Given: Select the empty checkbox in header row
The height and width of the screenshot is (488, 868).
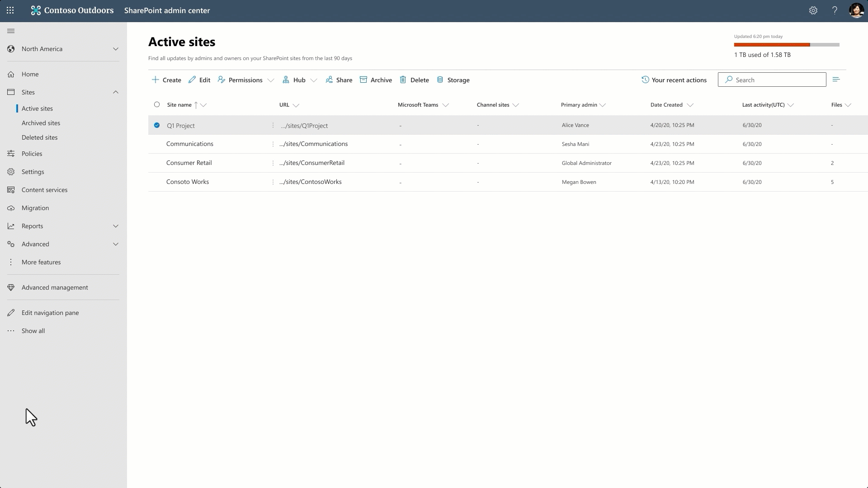Looking at the screenshot, I should 157,104.
